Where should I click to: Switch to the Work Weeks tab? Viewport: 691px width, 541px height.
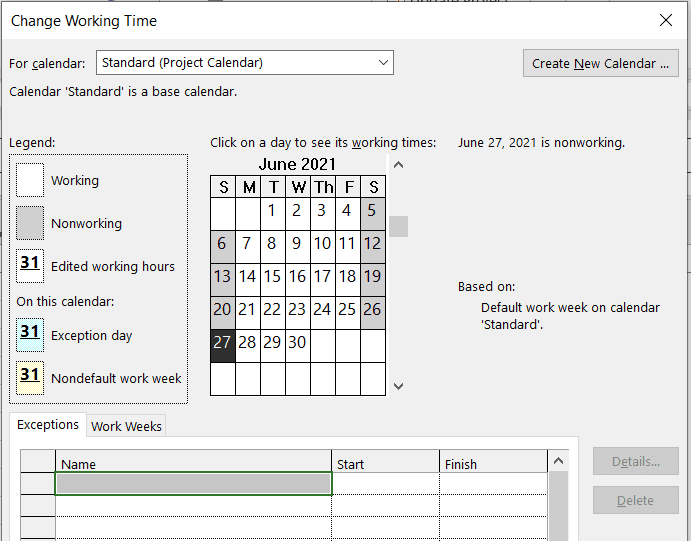point(126,426)
